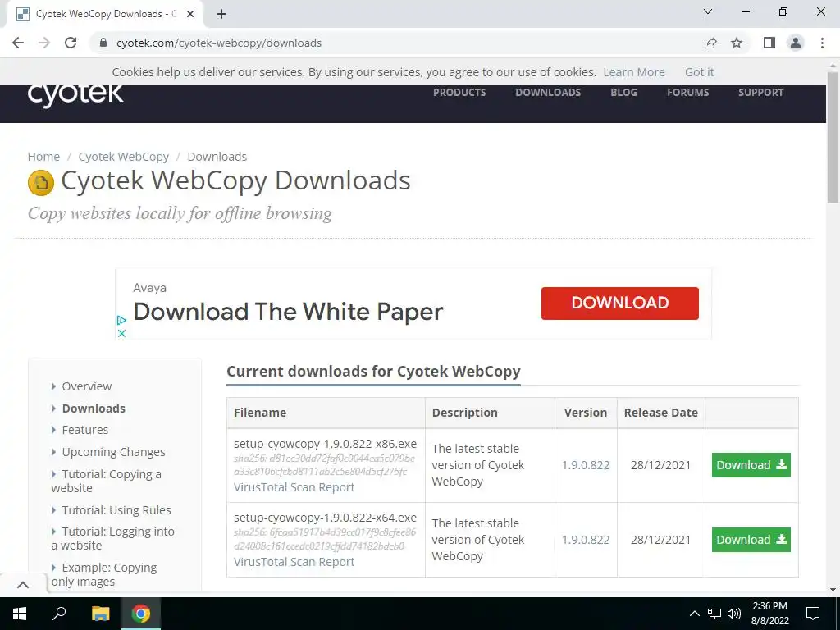Open taskbar search magnifier
This screenshot has height=630, width=840.
click(59, 614)
